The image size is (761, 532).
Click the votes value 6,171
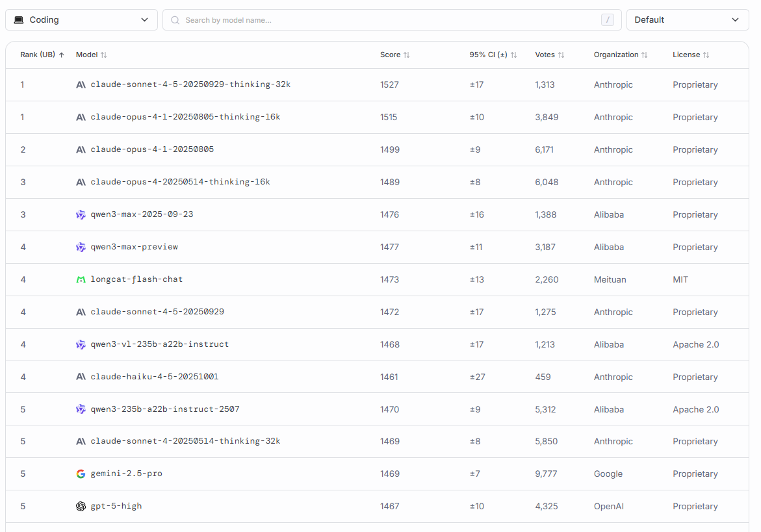tap(545, 150)
